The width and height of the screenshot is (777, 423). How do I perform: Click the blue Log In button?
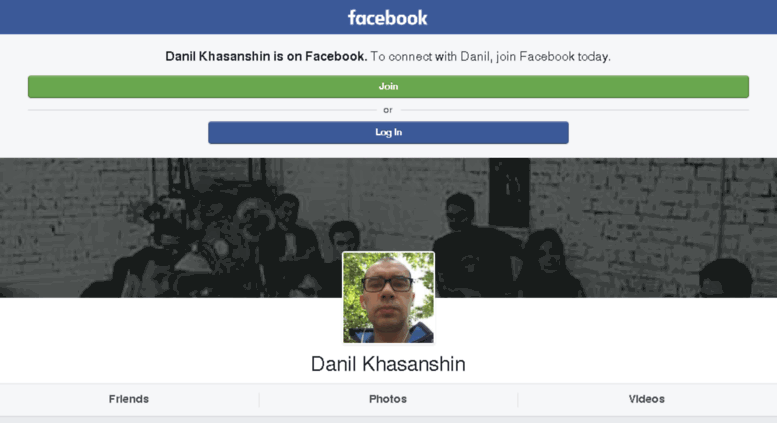pos(388,133)
